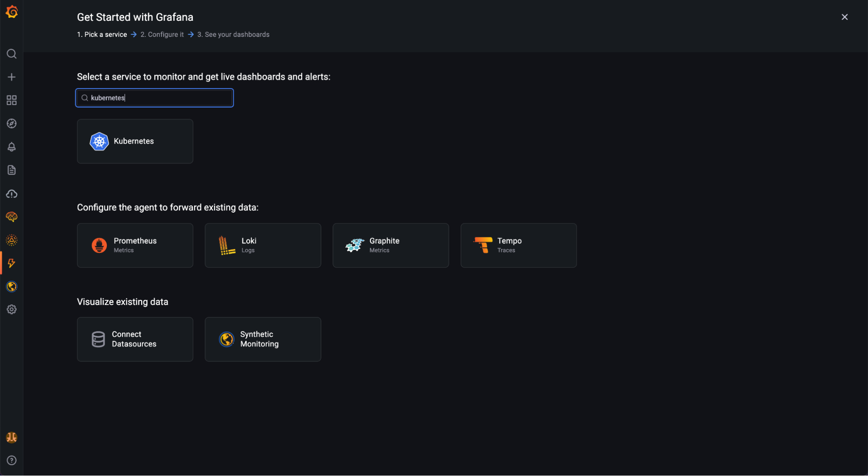The width and height of the screenshot is (868, 476).
Task: Open the Connect Datasources card
Action: click(135, 339)
